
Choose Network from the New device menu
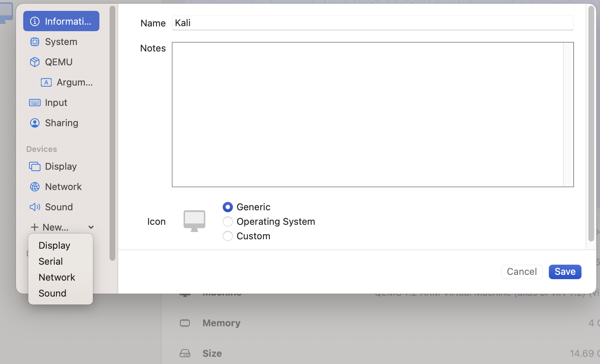57,277
